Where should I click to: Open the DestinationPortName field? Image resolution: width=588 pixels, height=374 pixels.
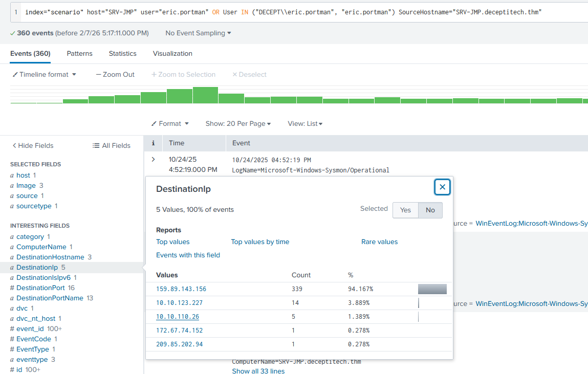pos(50,298)
